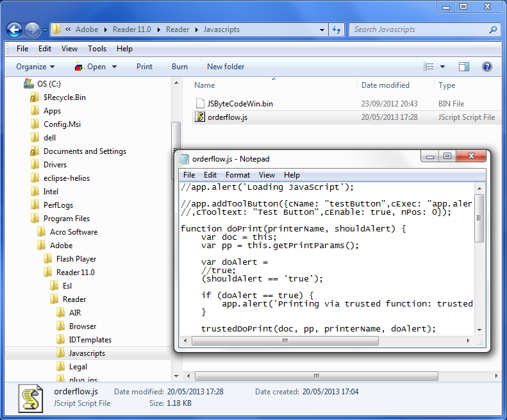This screenshot has height=420, width=507.
Task: Open the Explorer File menu
Action: point(22,49)
